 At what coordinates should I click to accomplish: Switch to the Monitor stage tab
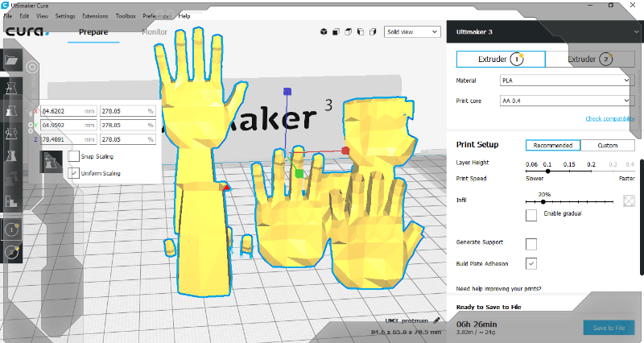click(x=155, y=32)
